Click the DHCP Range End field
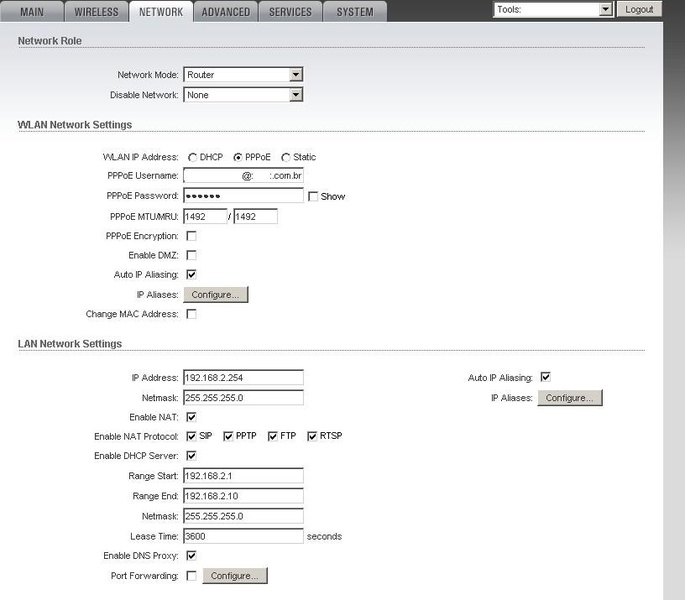The height and width of the screenshot is (600, 685). coord(243,496)
